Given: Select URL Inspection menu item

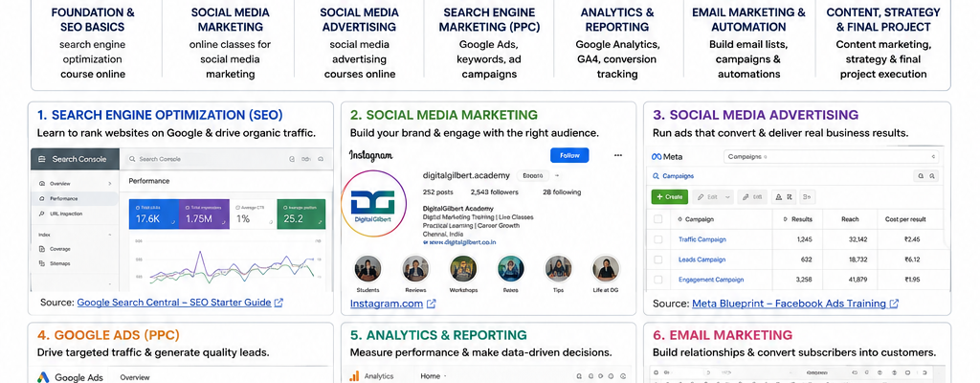Looking at the screenshot, I should coord(75,214).
